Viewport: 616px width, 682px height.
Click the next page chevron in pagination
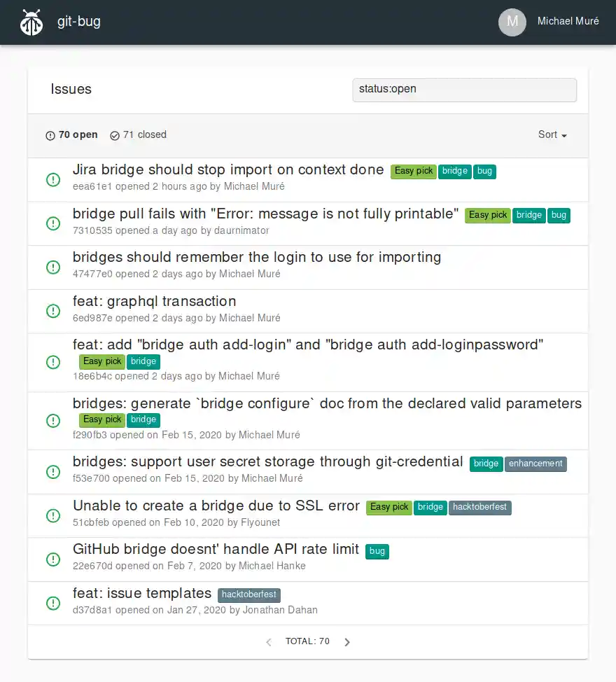[347, 641]
